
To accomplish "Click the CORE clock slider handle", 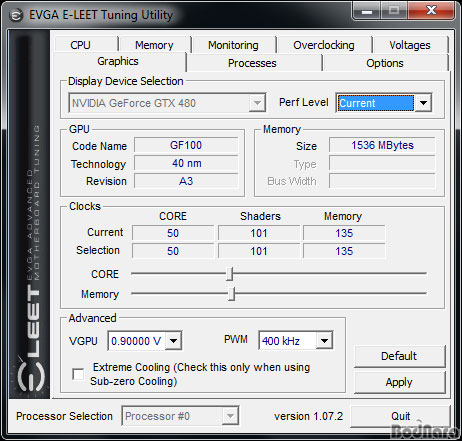I will pyautogui.click(x=229, y=274).
